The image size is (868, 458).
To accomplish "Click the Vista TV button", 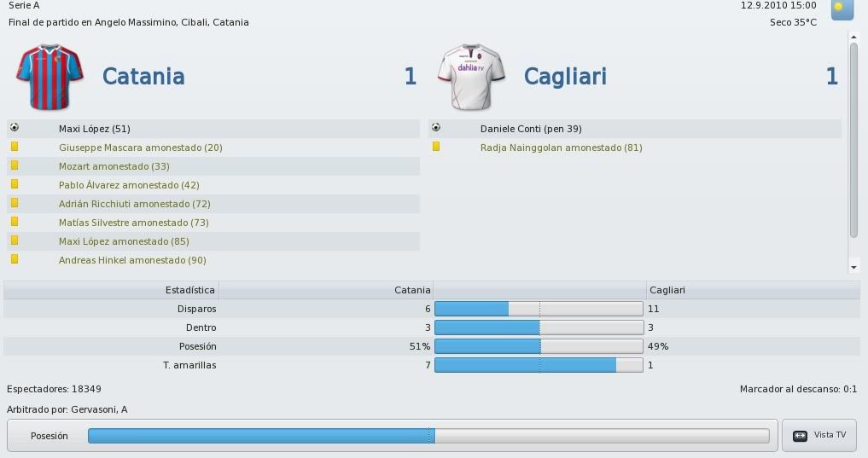I will tap(819, 435).
